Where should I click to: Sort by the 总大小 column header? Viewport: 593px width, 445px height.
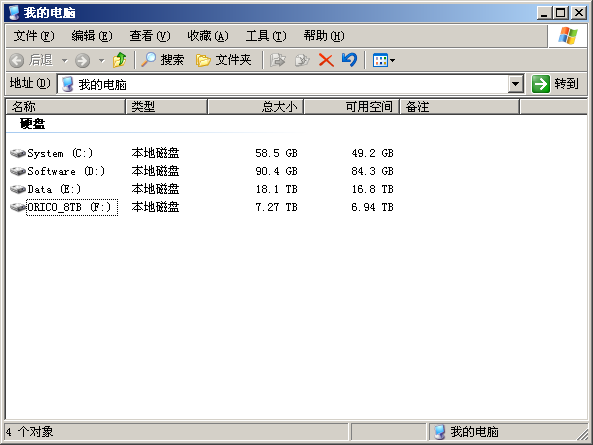point(256,107)
